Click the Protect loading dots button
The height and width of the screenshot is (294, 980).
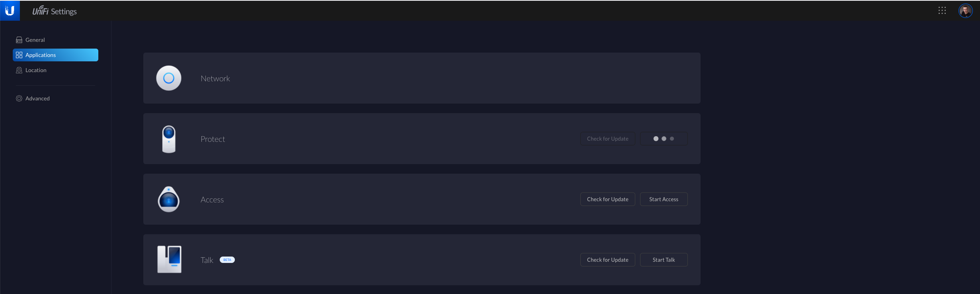click(664, 139)
